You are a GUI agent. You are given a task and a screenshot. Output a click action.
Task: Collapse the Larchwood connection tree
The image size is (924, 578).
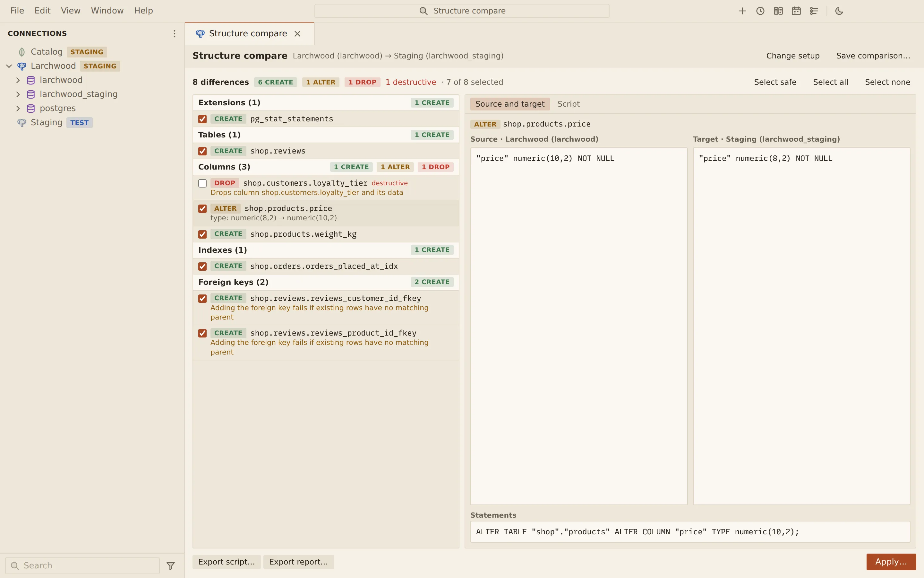[9, 66]
